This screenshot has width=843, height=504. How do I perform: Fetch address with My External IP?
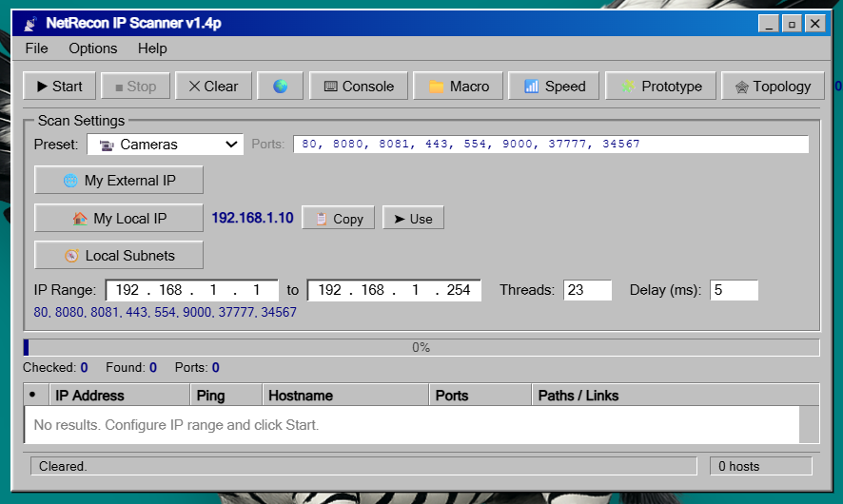[x=119, y=180]
